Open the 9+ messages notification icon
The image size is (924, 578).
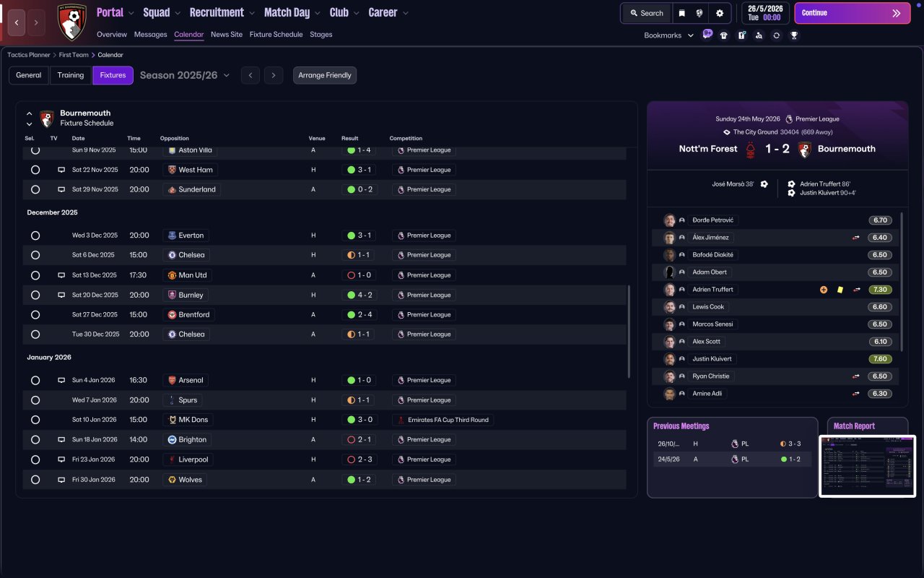pos(707,34)
